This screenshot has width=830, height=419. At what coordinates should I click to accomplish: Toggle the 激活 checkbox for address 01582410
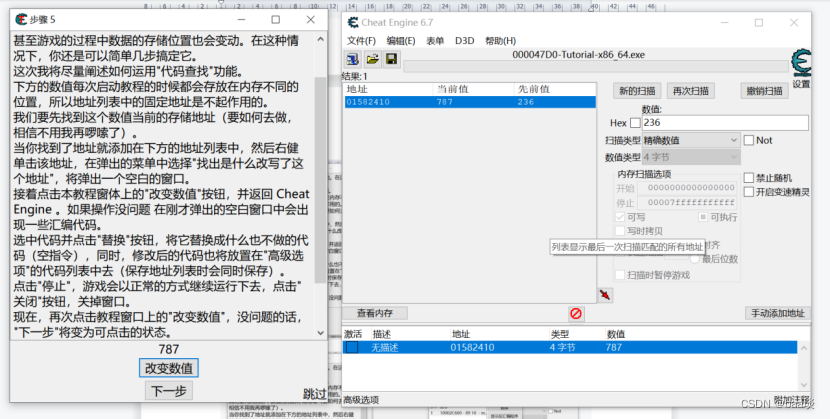[352, 348]
